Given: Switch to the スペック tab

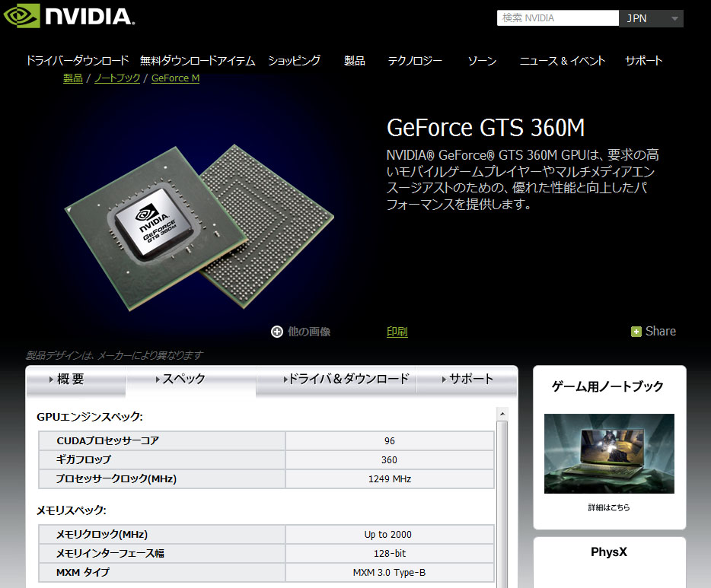Looking at the screenshot, I should point(191,380).
